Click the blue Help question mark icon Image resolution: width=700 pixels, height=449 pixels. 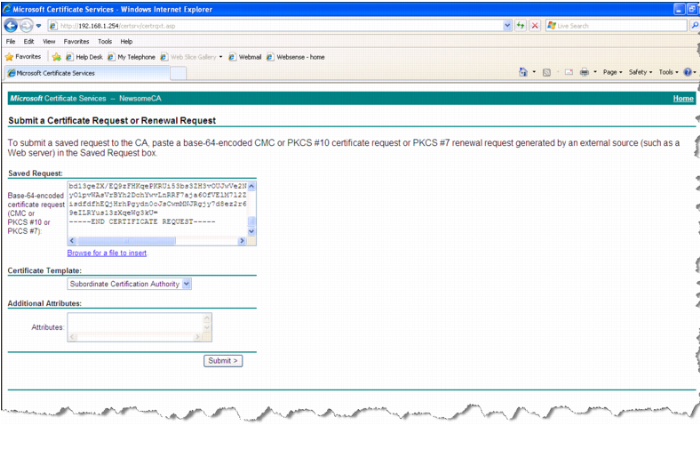[688, 72]
